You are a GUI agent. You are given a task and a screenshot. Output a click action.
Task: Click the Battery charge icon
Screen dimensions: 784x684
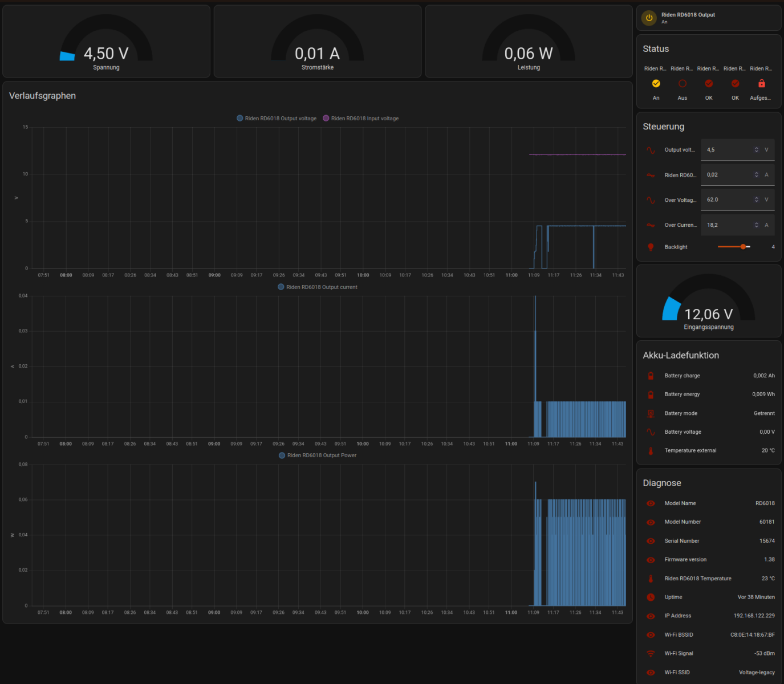point(651,376)
